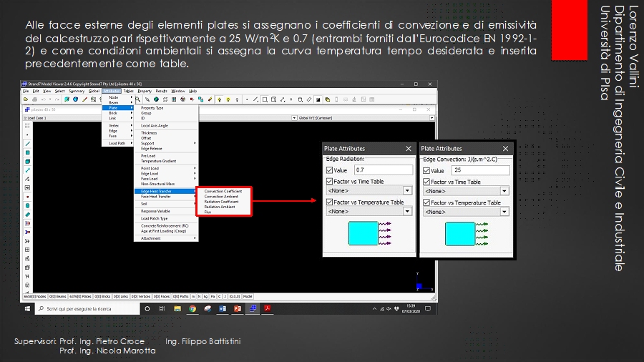Toggle the Edge Radiation Value checkbox
The height and width of the screenshot is (362, 644).
[x=329, y=170]
